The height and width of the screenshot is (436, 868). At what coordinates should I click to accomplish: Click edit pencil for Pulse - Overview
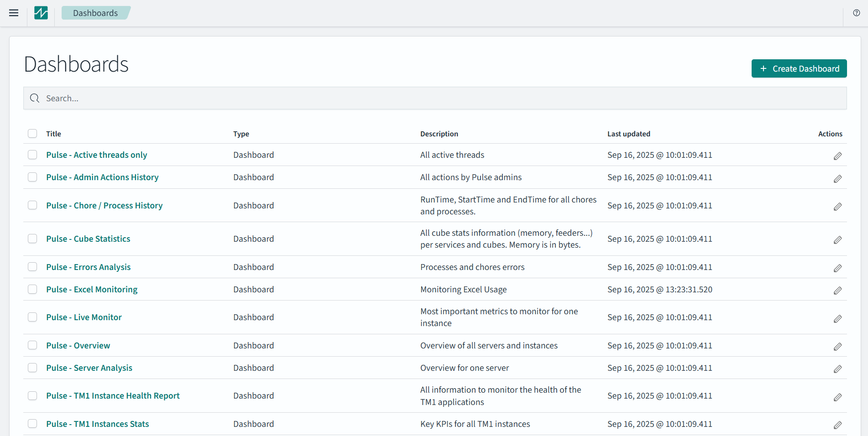837,347
